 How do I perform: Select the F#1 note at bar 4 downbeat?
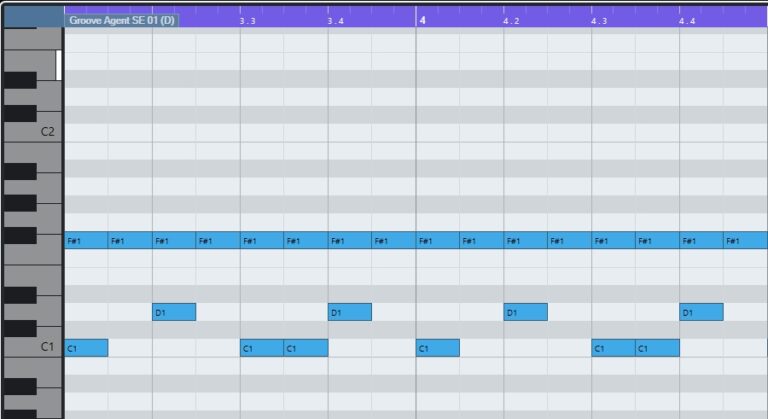[438, 240]
